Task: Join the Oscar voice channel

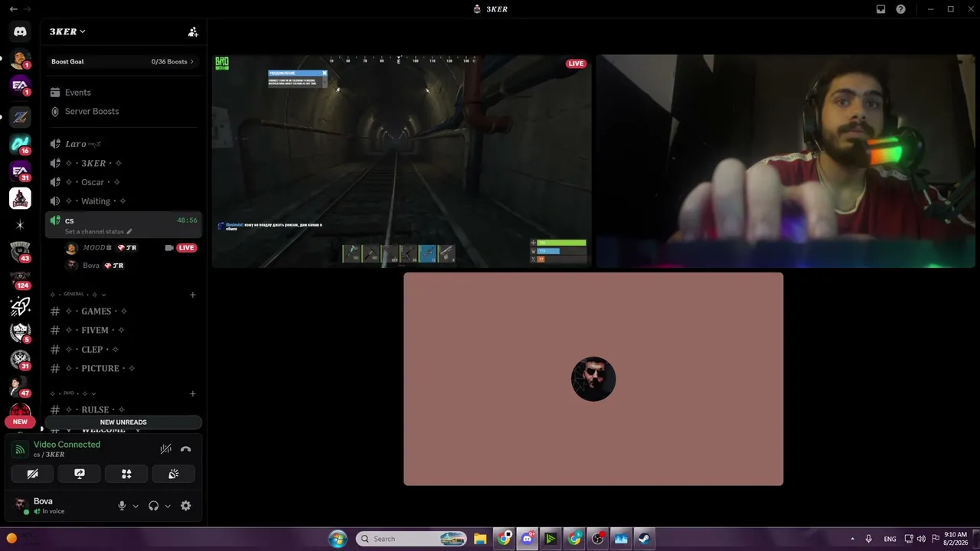Action: 123,182
